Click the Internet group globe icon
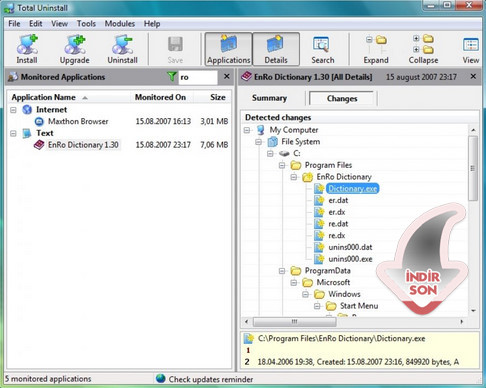 click(27, 109)
